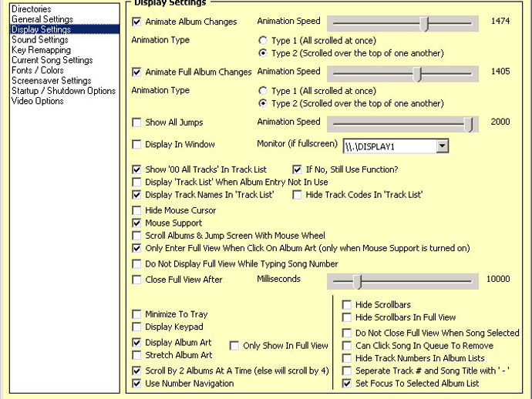Enable Scroll Albums & Jump Screen With Mouse Wheel
Viewport: 532px width, 399px height.
tap(136, 236)
